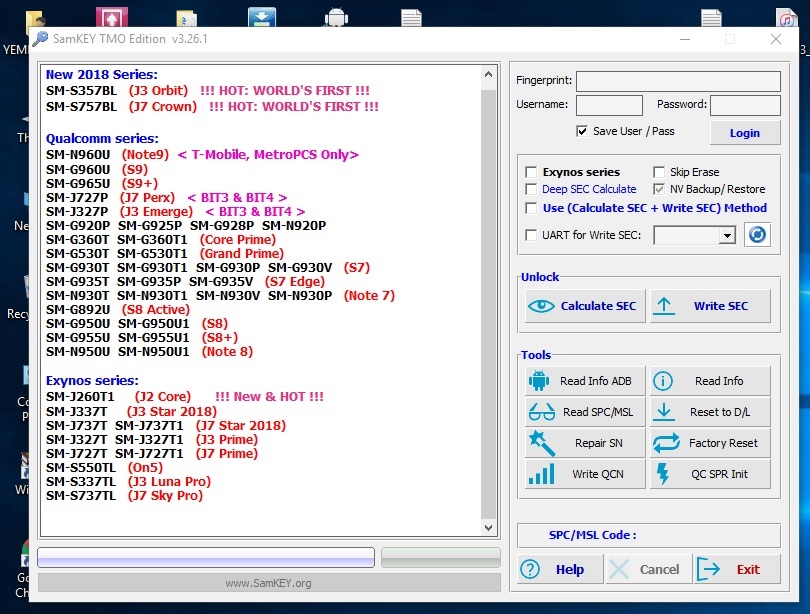Screen dimensions: 810x614
Task: Click the Exit button
Action: point(738,569)
